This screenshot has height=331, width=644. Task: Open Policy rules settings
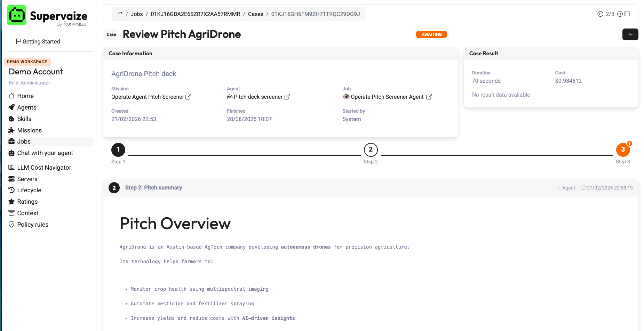(33, 225)
